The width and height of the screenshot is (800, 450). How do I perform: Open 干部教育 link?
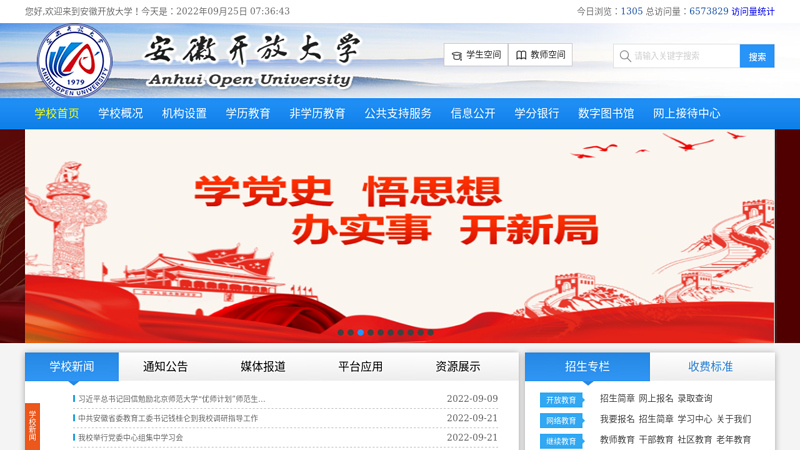(656, 439)
